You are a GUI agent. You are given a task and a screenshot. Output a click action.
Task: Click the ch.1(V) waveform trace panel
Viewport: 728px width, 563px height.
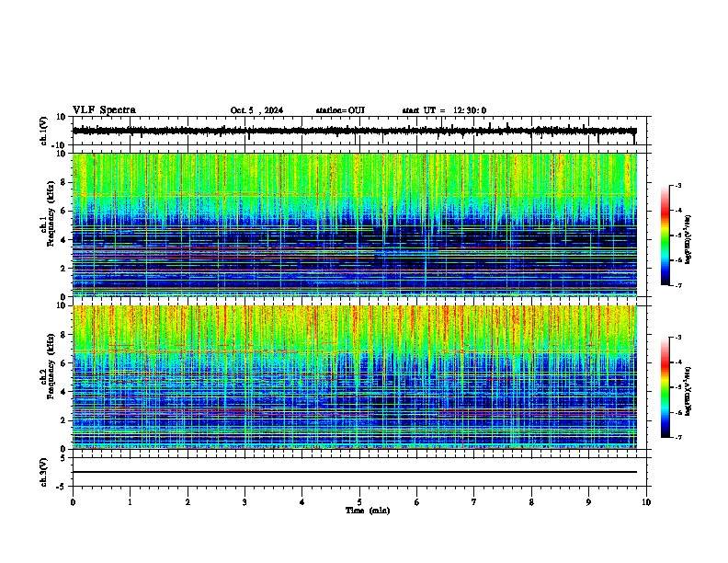361,131
